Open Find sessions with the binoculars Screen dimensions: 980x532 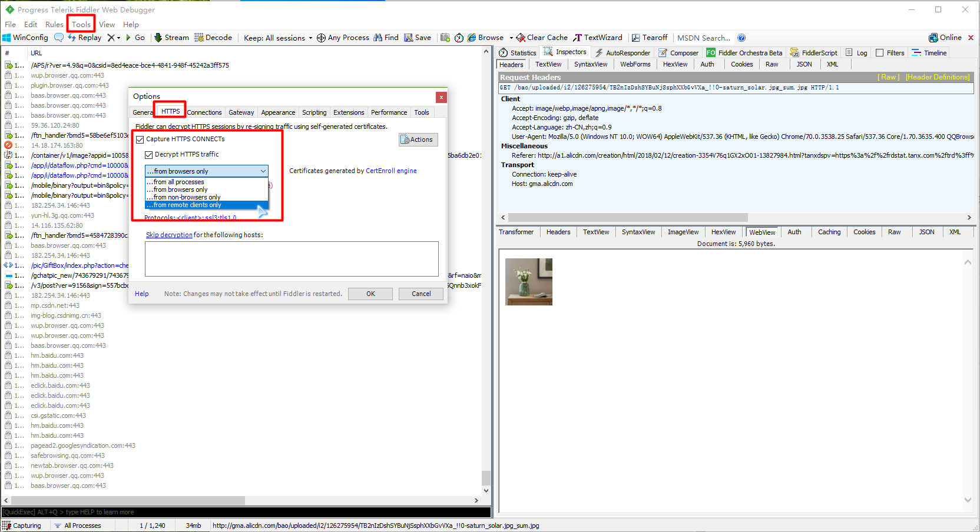pyautogui.click(x=386, y=38)
